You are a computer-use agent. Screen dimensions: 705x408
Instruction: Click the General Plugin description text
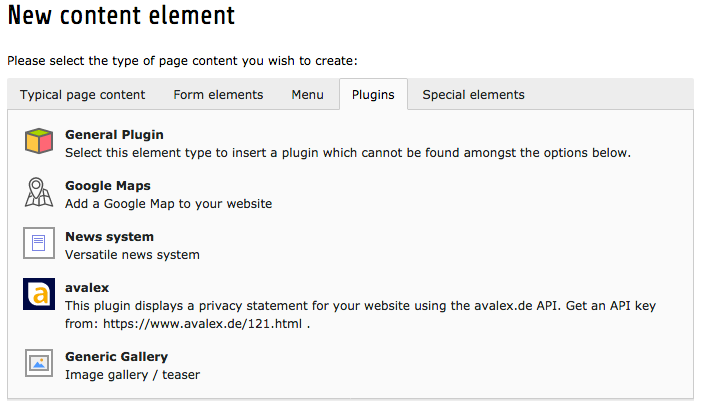[x=348, y=153]
